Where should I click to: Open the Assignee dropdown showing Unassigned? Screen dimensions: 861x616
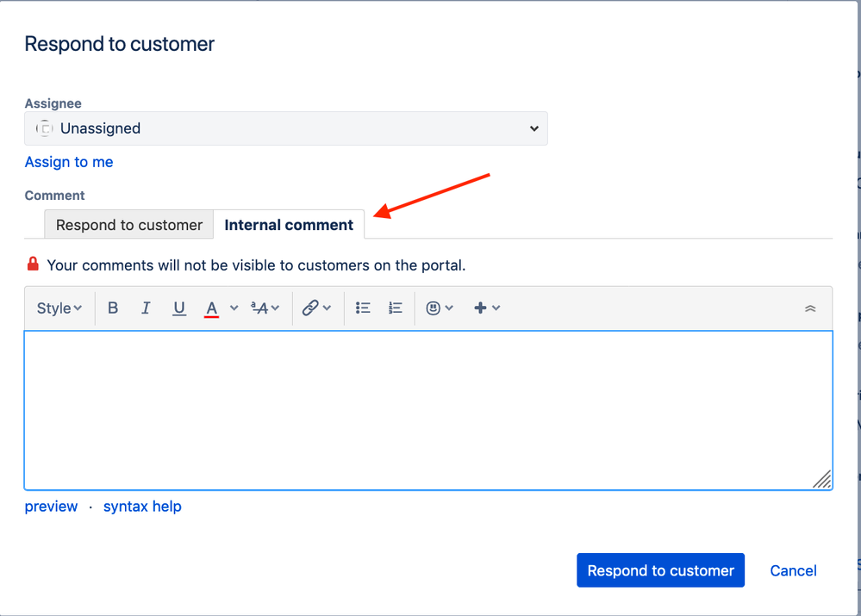[x=286, y=128]
